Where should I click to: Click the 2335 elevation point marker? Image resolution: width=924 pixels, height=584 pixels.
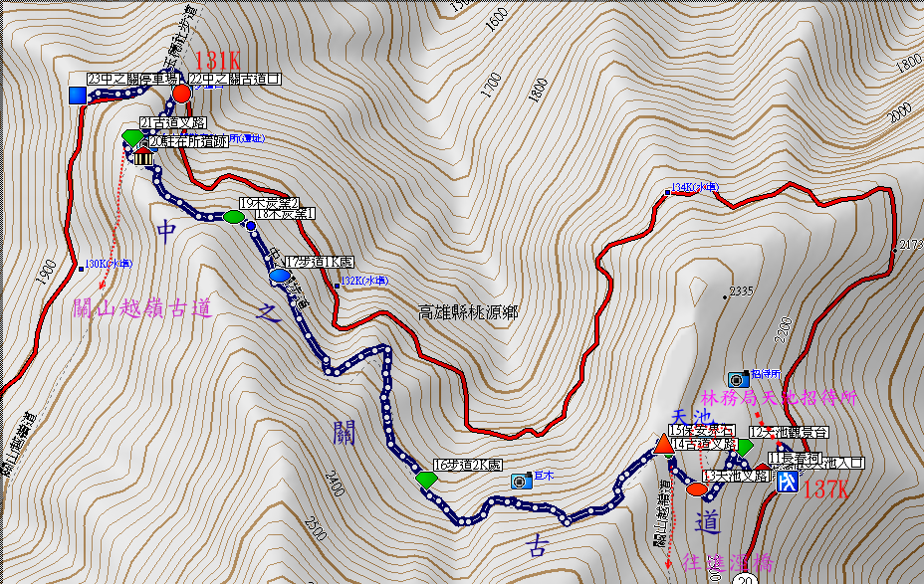pyautogui.click(x=741, y=292)
